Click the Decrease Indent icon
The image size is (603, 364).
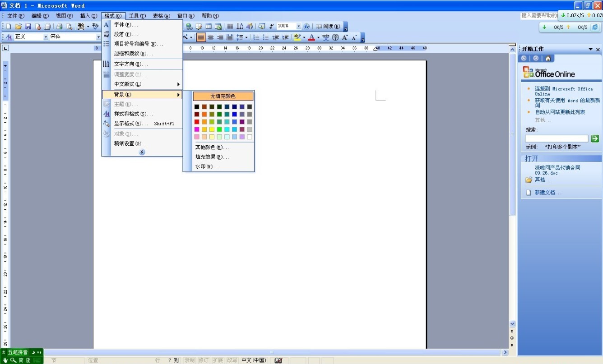click(x=276, y=37)
